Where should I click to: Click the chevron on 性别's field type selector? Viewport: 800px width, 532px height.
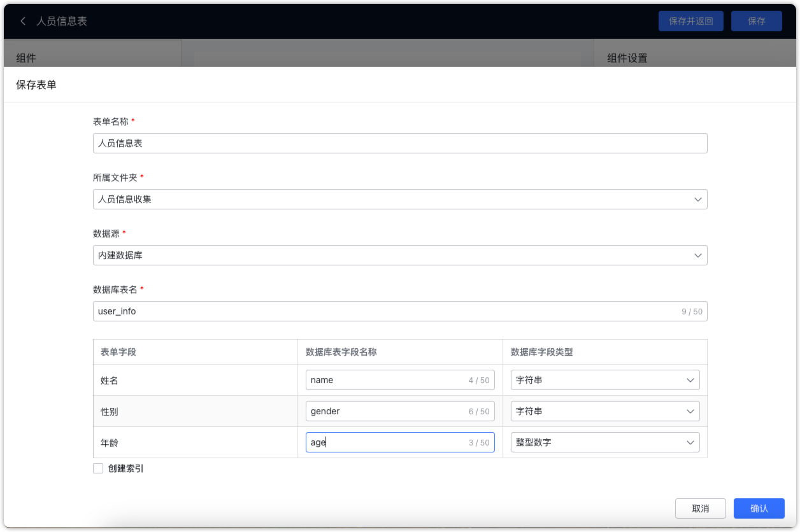(690, 411)
